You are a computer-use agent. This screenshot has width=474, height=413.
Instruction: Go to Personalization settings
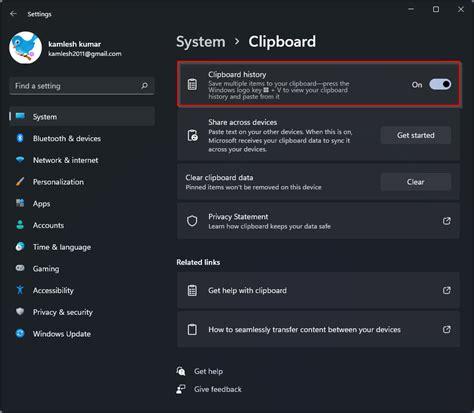coord(82,182)
